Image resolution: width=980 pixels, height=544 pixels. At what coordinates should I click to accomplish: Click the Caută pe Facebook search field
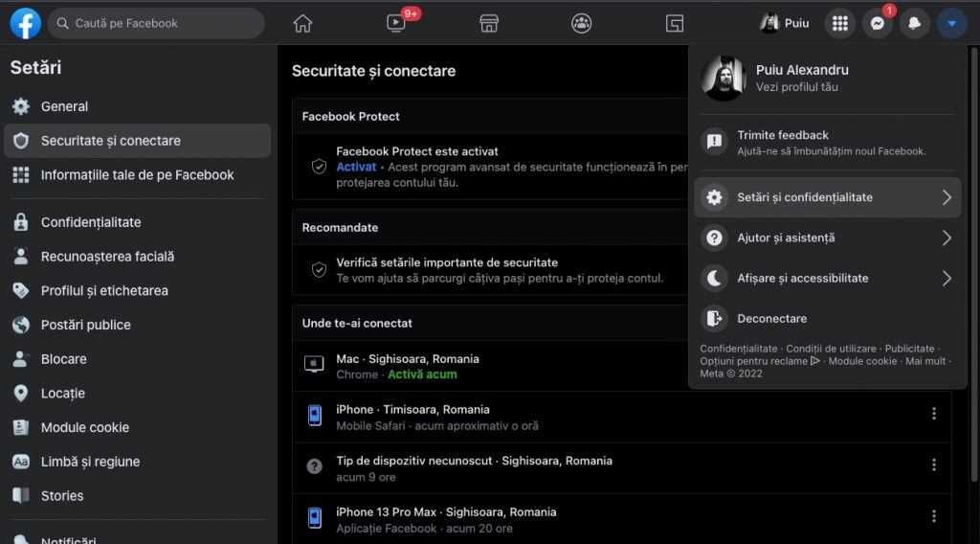(x=157, y=23)
